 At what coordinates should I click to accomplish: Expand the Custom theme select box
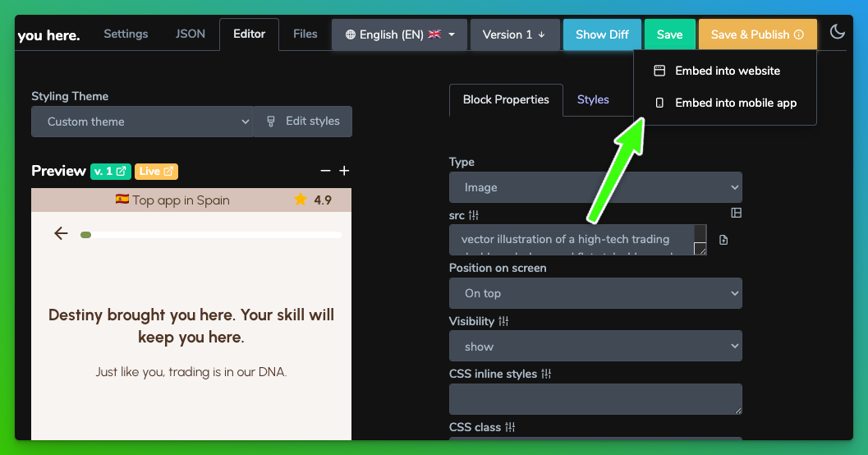(142, 122)
